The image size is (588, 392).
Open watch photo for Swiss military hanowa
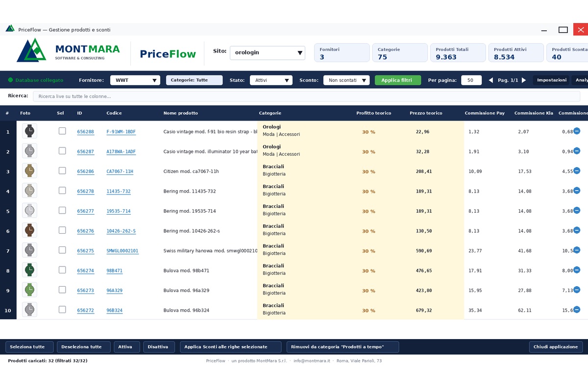click(30, 250)
